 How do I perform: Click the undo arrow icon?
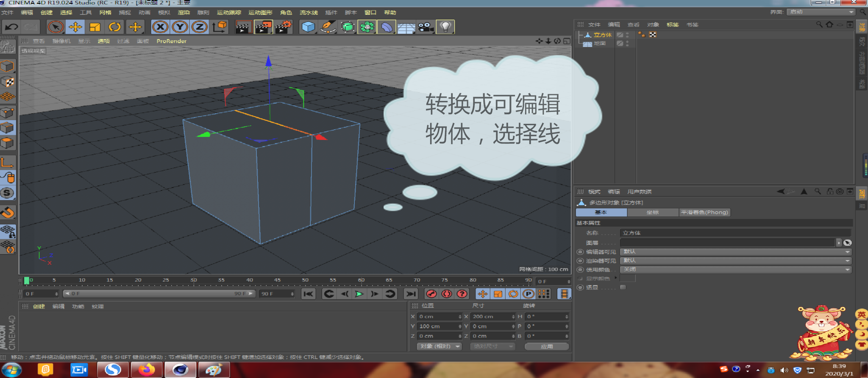[x=11, y=27]
